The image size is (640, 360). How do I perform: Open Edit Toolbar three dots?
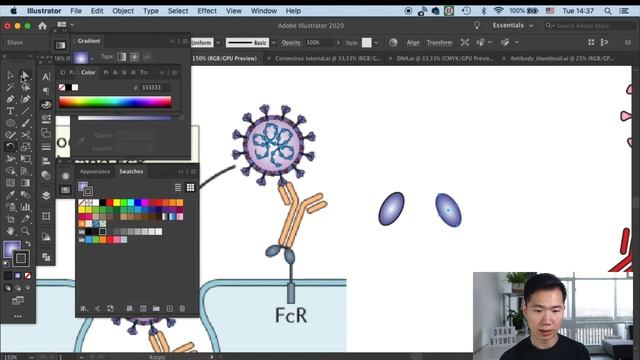coord(18,316)
